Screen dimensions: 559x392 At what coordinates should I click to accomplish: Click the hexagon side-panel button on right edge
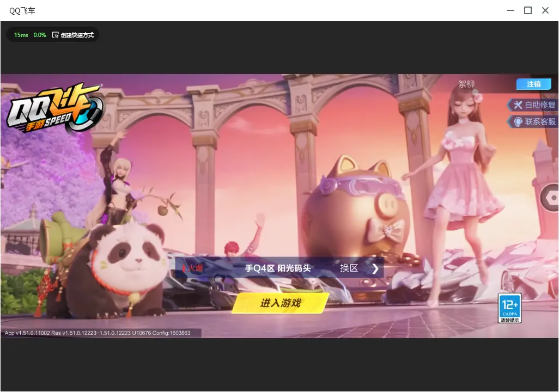pyautogui.click(x=551, y=198)
